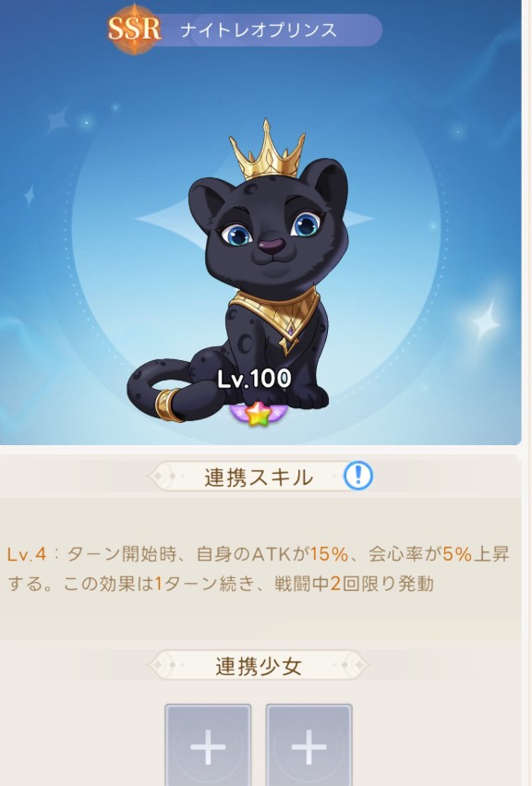Select the ナイトレオプリンス name banner
The width and height of the screenshot is (532, 786).
(259, 30)
